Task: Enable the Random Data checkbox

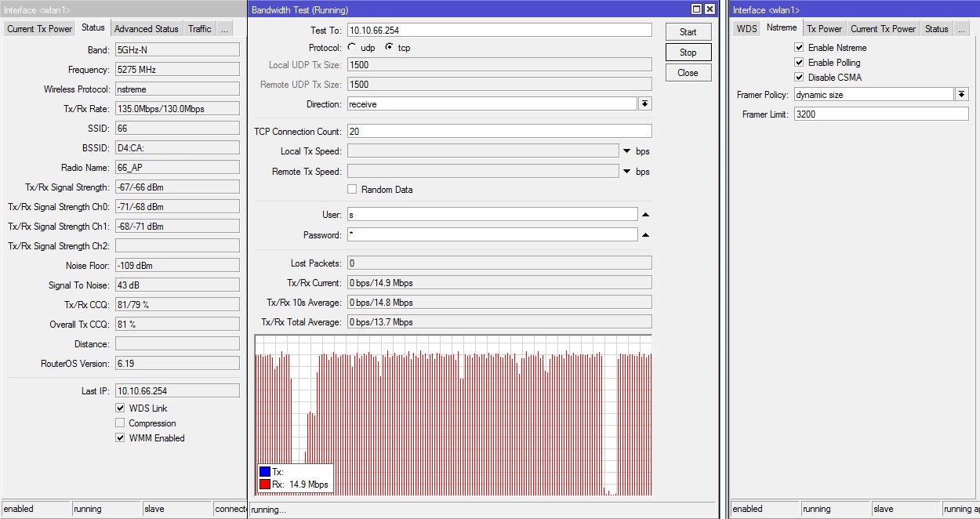Action: point(353,190)
